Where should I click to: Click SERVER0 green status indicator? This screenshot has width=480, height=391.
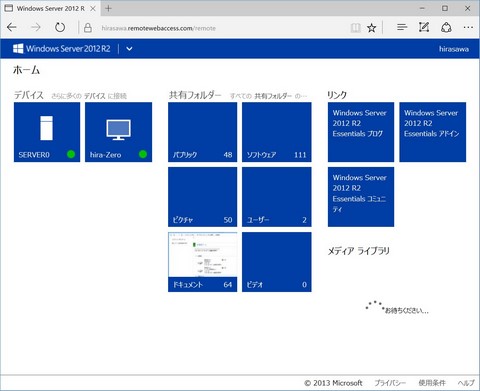point(71,154)
